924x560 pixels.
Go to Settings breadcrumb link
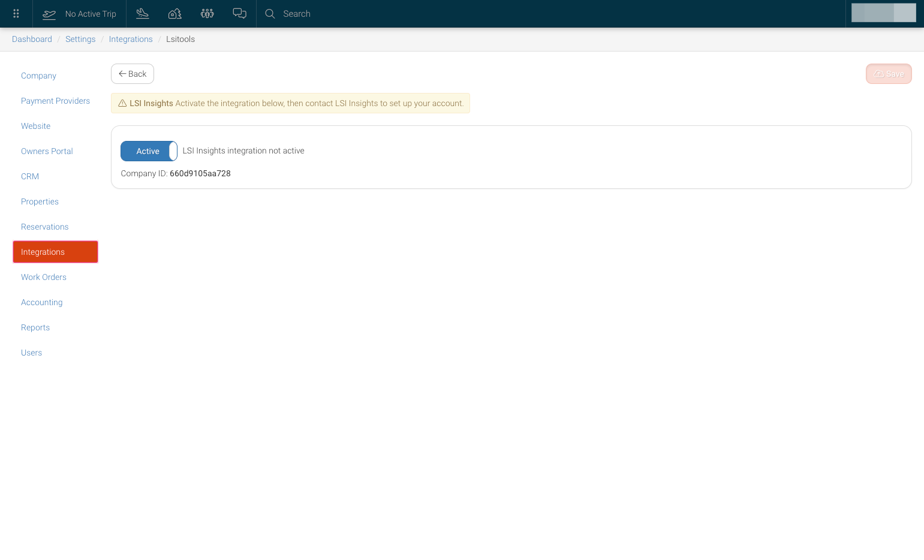[80, 39]
